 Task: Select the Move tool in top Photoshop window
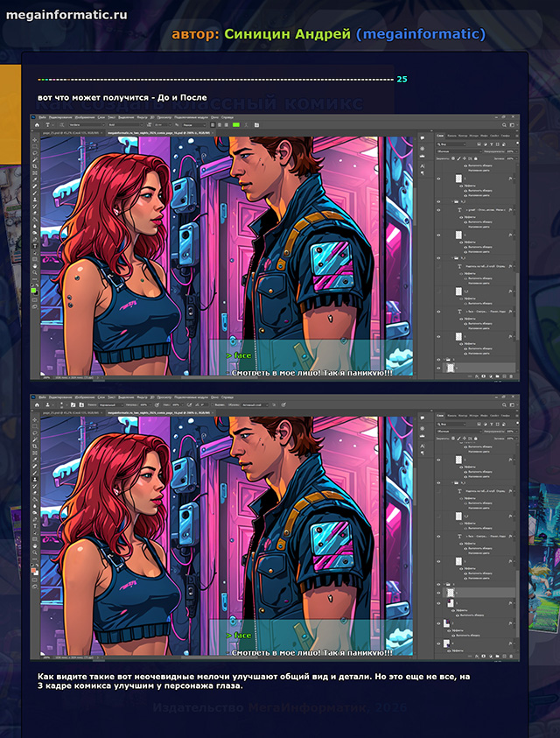tap(35, 140)
